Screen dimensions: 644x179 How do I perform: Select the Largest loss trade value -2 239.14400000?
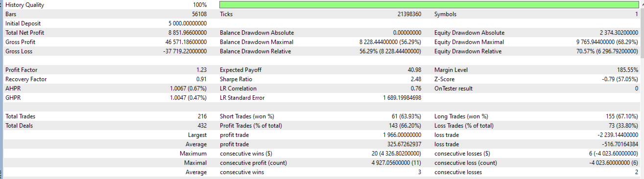coord(618,135)
